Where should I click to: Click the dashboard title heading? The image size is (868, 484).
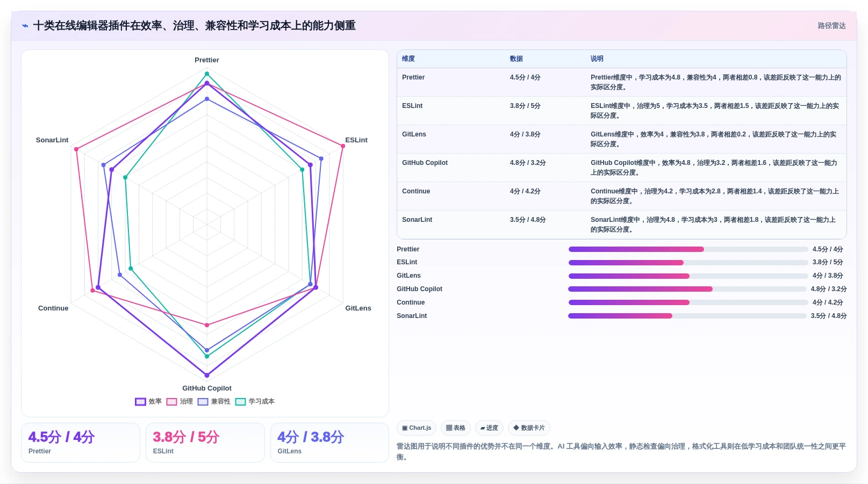pos(195,26)
